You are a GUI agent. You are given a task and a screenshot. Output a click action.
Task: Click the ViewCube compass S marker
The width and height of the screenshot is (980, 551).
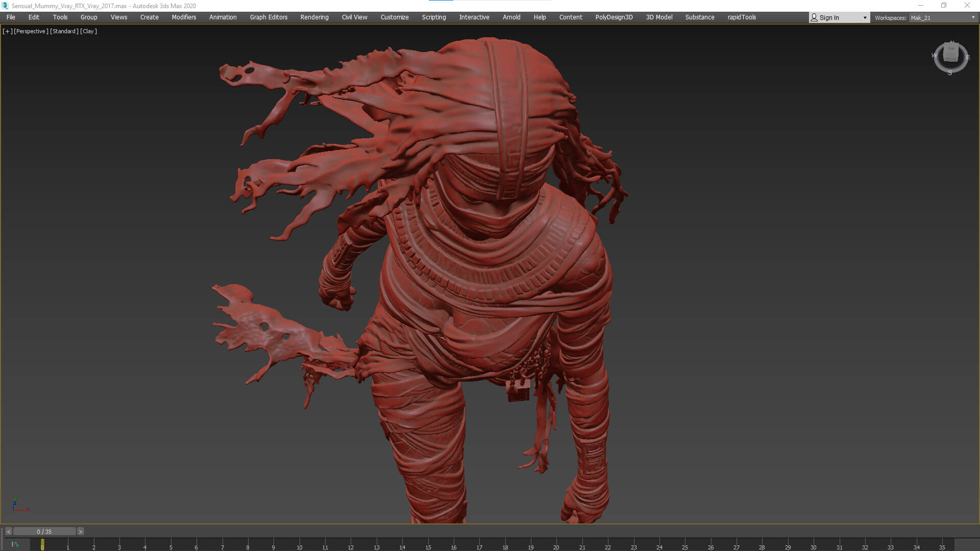pos(950,73)
